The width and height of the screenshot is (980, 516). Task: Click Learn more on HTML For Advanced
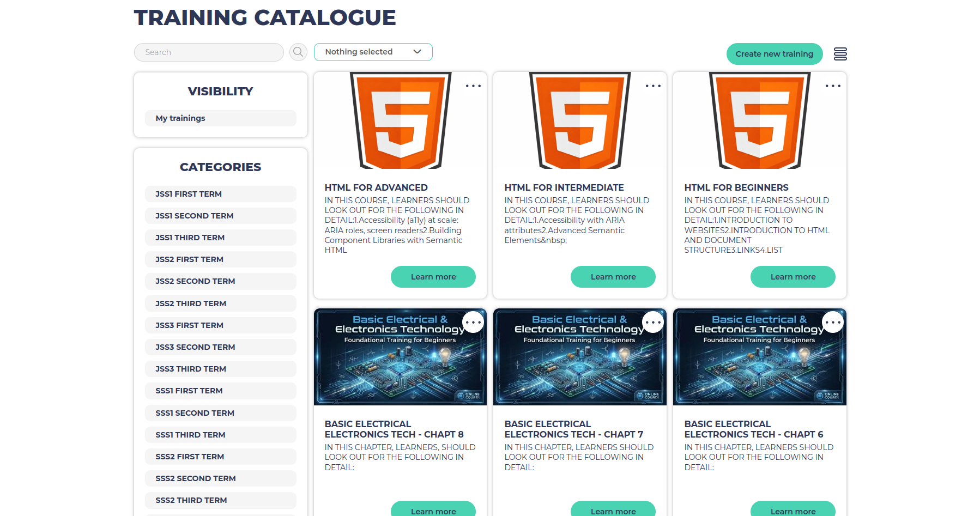tap(433, 277)
